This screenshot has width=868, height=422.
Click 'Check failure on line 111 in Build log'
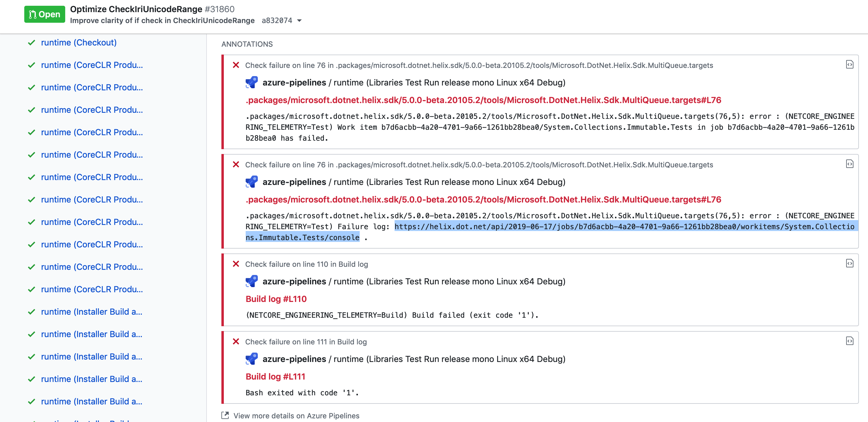point(306,342)
